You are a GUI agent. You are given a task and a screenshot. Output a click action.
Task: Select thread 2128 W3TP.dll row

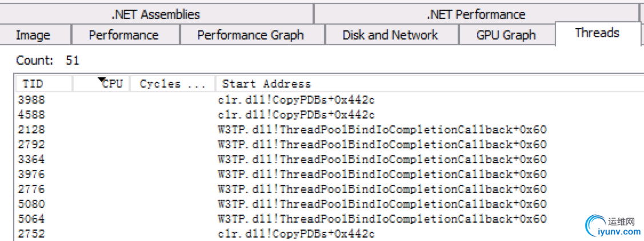(329, 129)
